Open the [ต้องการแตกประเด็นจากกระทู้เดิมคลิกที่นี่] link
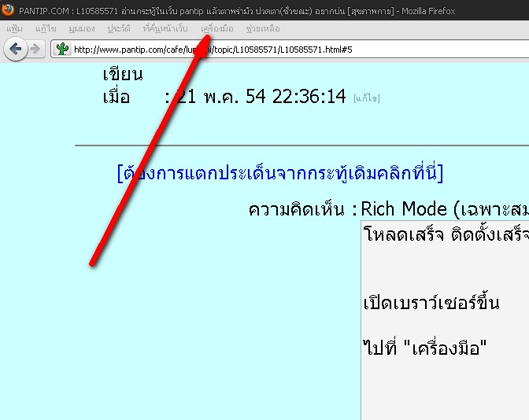Viewport: 529px width, 420px height. [x=280, y=173]
